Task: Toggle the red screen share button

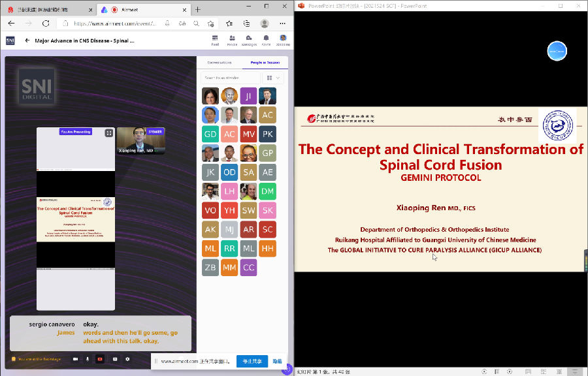Action: pyautogui.click(x=100, y=359)
